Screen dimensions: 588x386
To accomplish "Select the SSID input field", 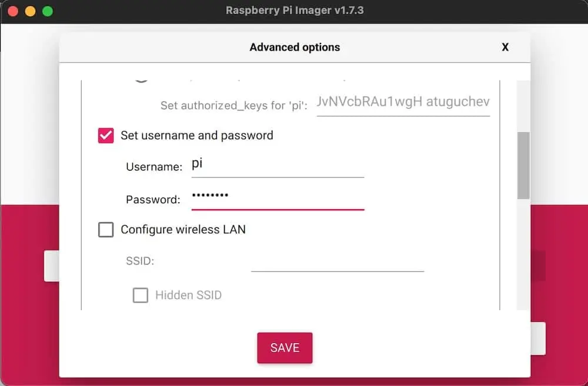I will pyautogui.click(x=338, y=260).
